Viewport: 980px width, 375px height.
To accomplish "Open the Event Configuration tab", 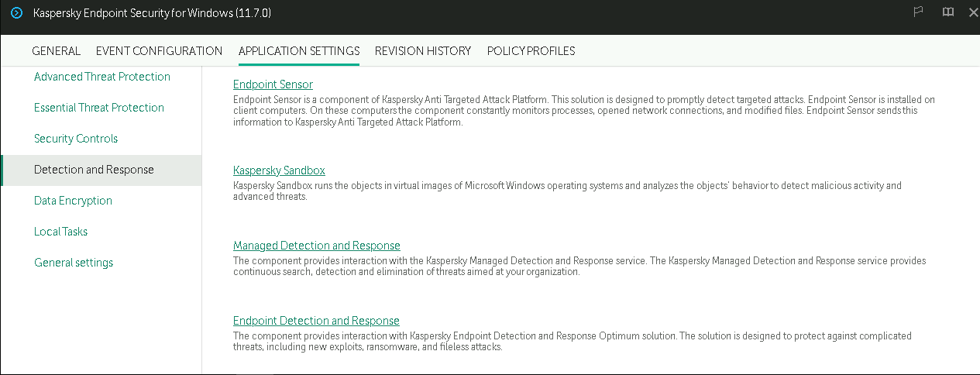I will 159,51.
